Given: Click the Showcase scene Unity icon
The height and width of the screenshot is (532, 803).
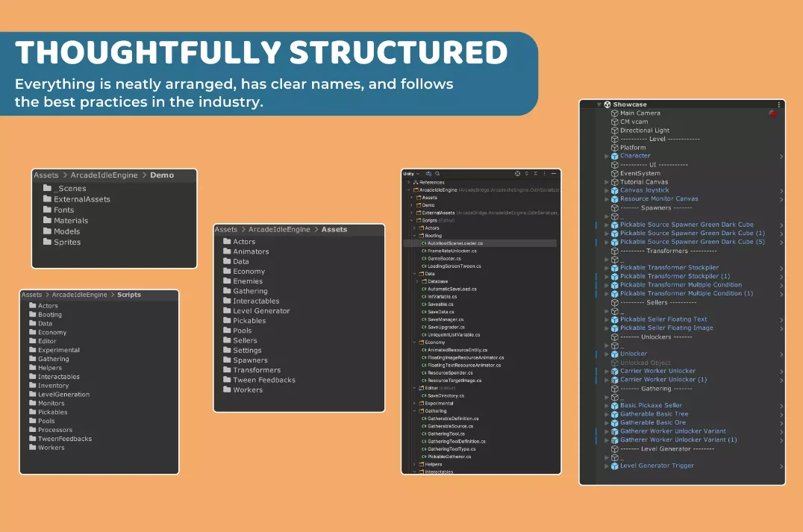Looking at the screenshot, I should pos(607,104).
